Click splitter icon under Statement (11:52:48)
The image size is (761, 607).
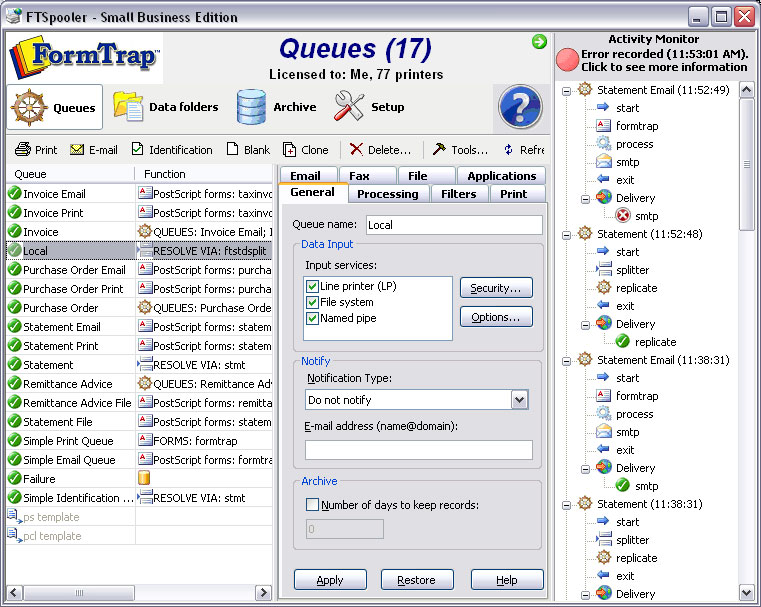604,269
